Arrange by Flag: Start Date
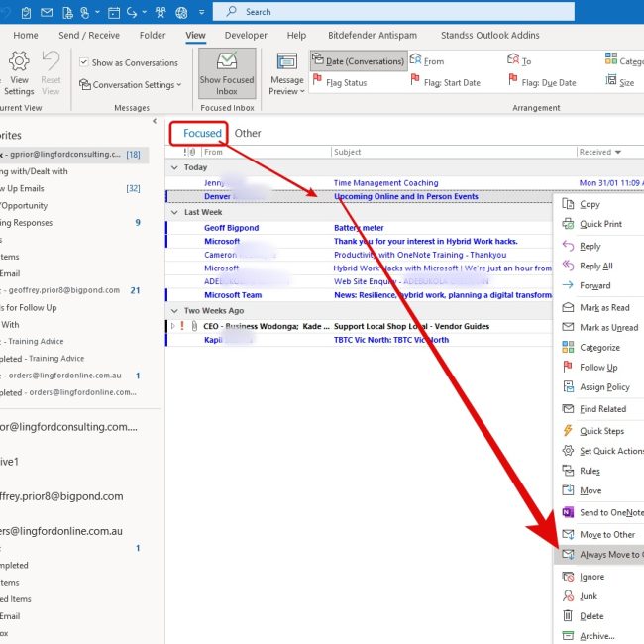The image size is (644, 644). (445, 81)
